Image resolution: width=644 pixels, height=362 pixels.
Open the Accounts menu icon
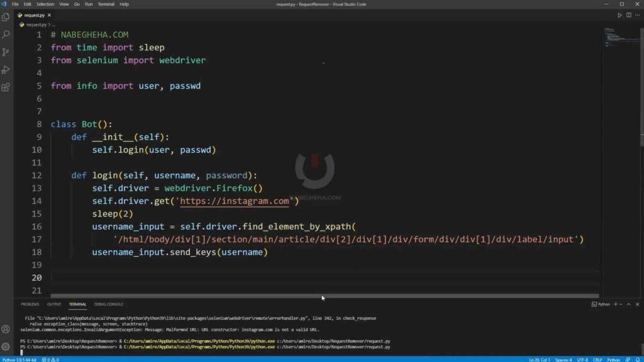(6, 329)
